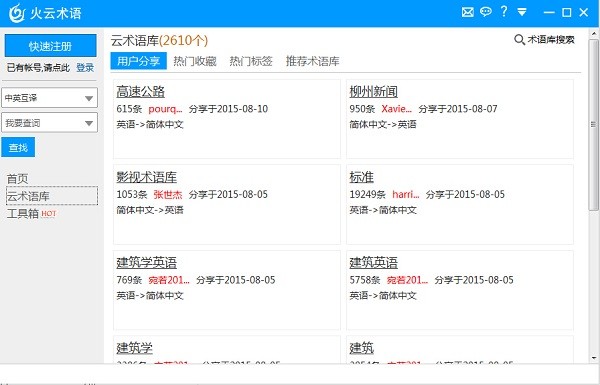The width and height of the screenshot is (600, 385).
Task: Click user name Xavie... under 柳州新闻
Action: (396, 109)
